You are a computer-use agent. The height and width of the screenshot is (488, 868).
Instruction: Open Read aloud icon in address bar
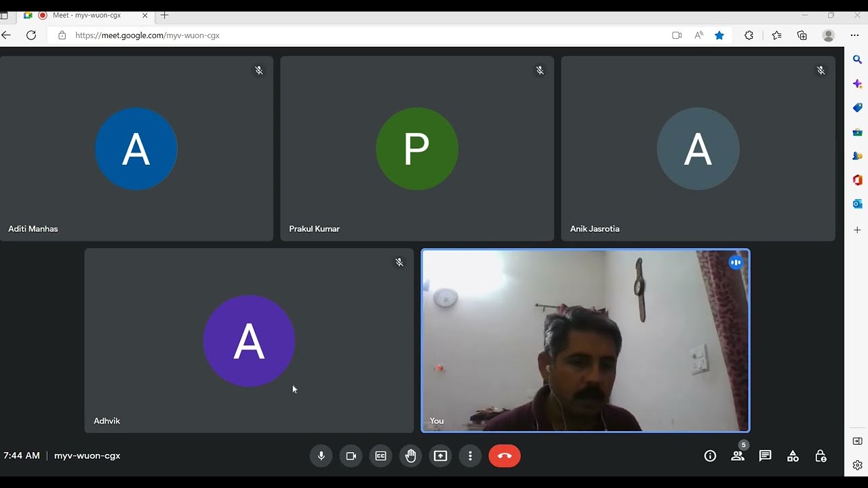698,35
